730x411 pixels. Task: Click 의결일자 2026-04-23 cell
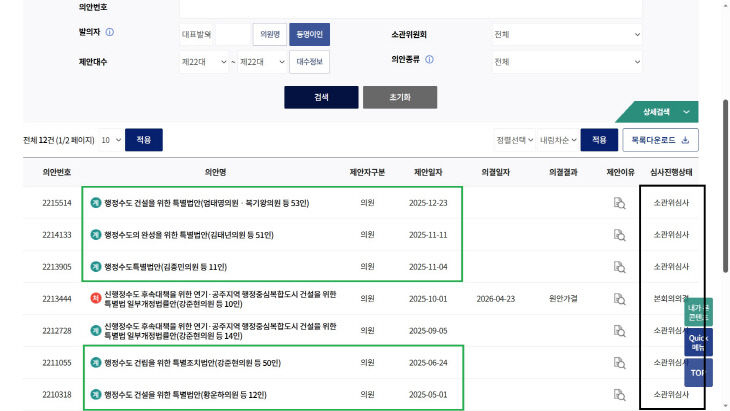[x=495, y=299]
